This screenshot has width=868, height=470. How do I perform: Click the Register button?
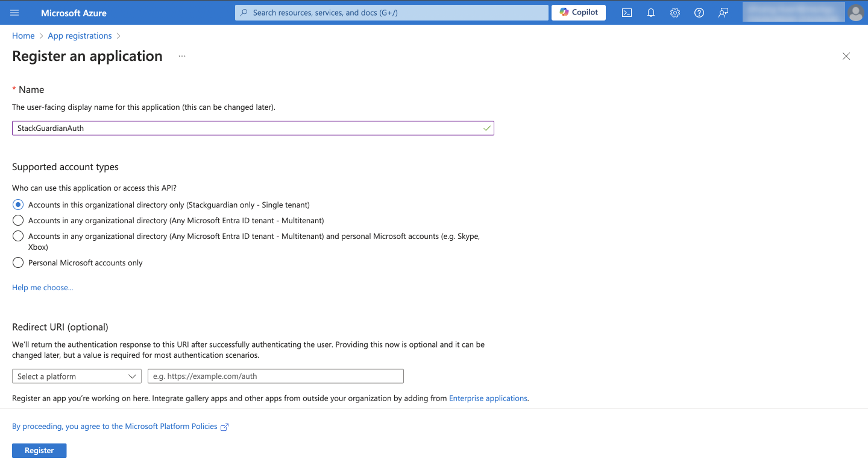39,451
